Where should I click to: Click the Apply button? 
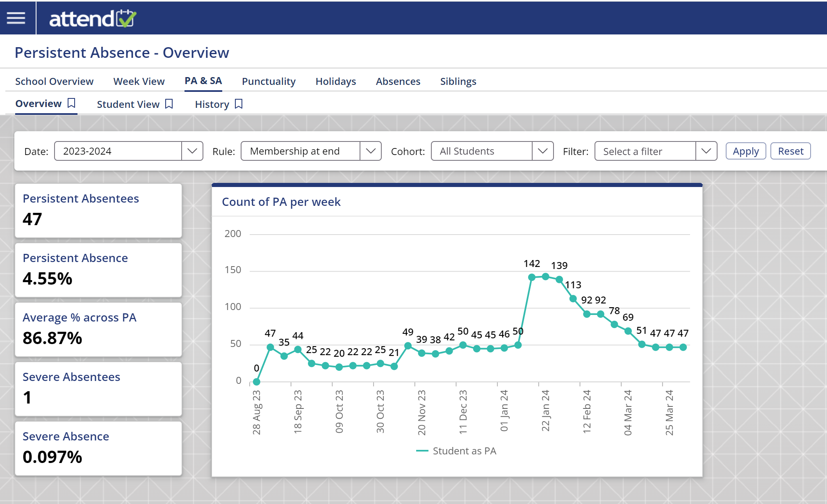pyautogui.click(x=746, y=151)
